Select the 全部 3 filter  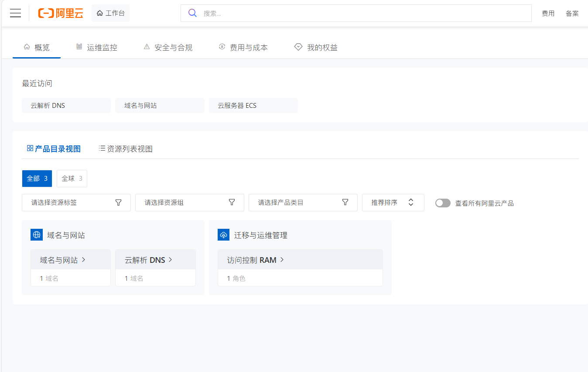37,179
